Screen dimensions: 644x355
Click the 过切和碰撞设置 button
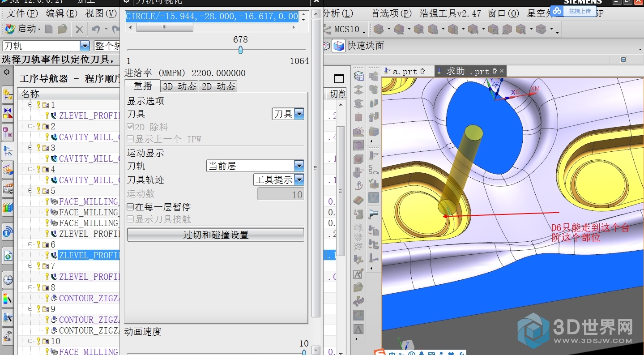tap(215, 235)
